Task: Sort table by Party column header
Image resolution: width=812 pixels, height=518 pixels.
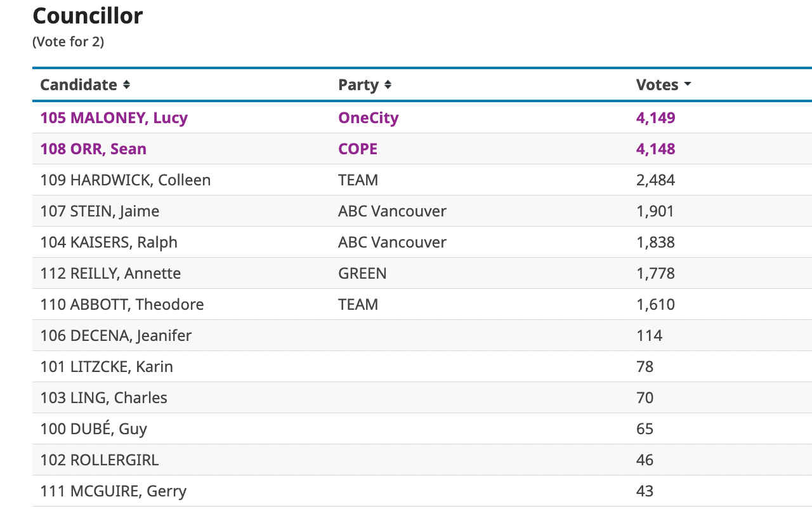Action: click(358, 84)
